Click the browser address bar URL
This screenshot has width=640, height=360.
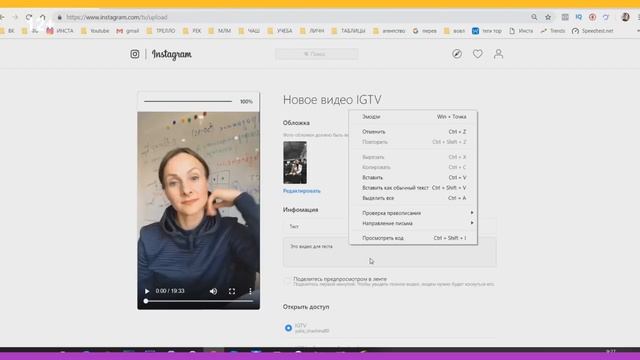(117, 17)
